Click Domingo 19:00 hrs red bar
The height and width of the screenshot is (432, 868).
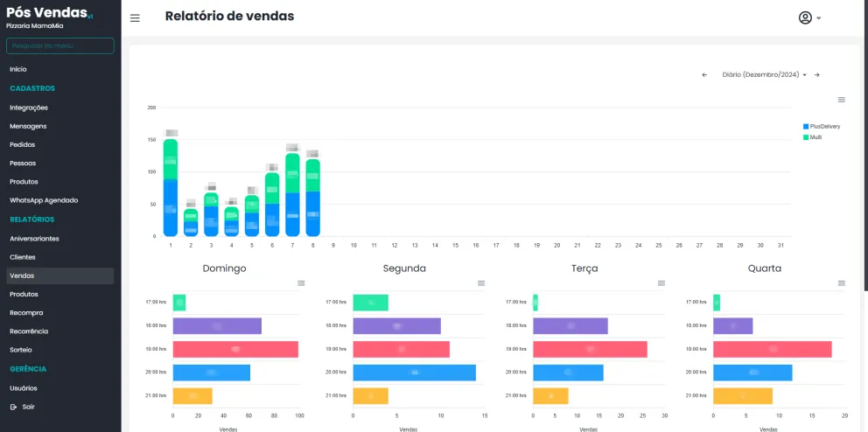click(236, 349)
